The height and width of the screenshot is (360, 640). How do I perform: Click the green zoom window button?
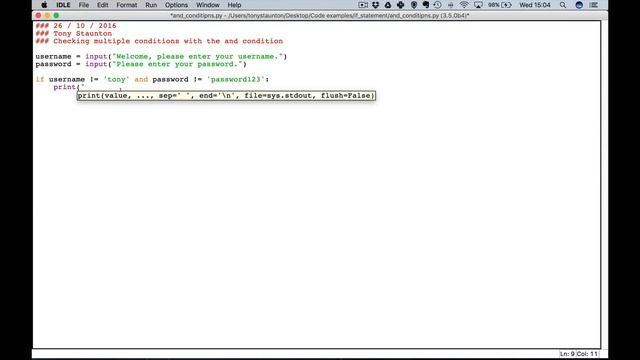[56, 16]
